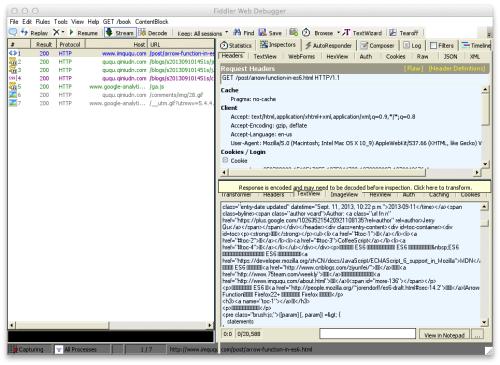Open the View menu

pyautogui.click(x=77, y=22)
